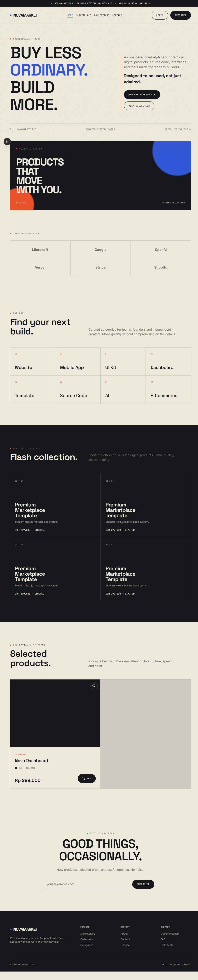The width and height of the screenshot is (198, 980).
Task: Click the Stripe partner cell
Action: click(x=101, y=267)
